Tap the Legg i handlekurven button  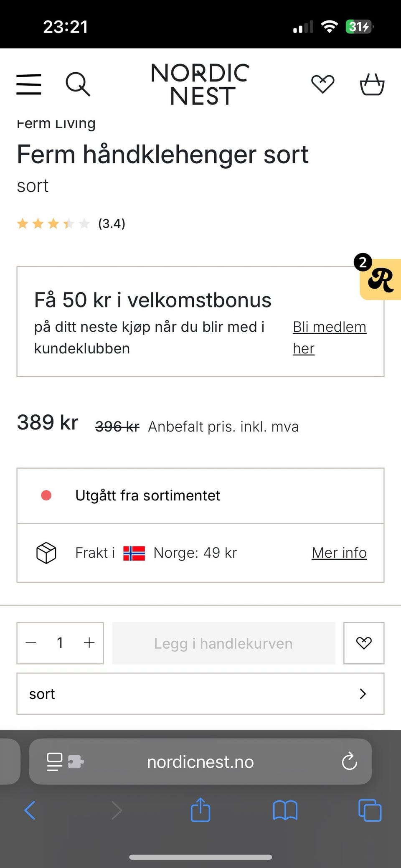(223, 643)
